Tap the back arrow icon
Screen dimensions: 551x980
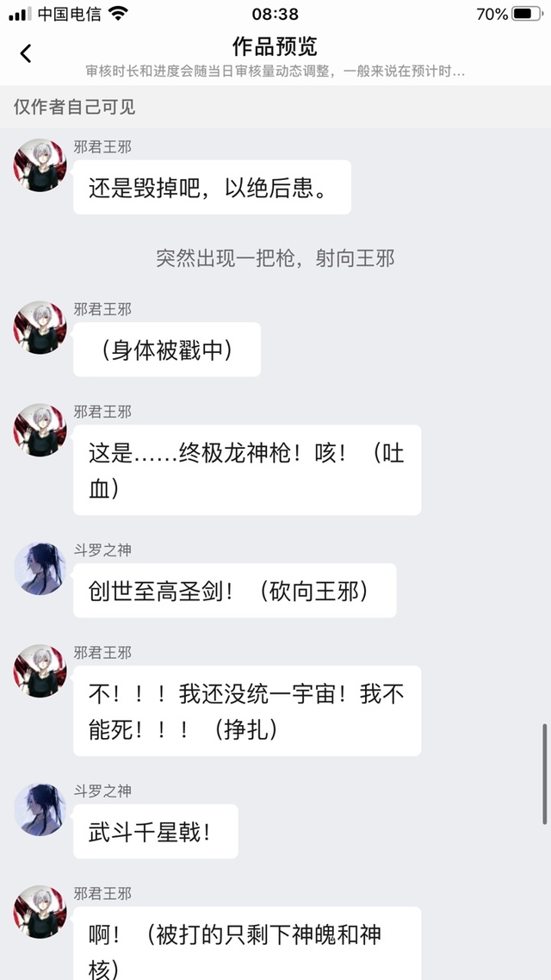pos(26,53)
